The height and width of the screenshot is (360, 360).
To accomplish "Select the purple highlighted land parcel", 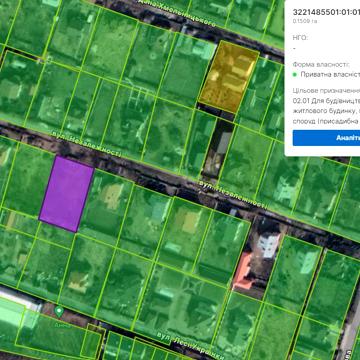I will 66,194.
